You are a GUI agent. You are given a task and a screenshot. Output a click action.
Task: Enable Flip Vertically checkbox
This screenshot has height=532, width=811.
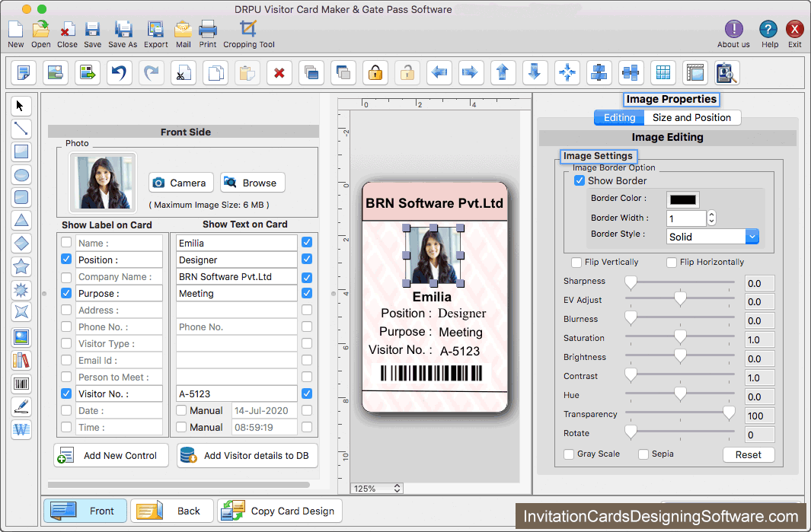pyautogui.click(x=576, y=262)
